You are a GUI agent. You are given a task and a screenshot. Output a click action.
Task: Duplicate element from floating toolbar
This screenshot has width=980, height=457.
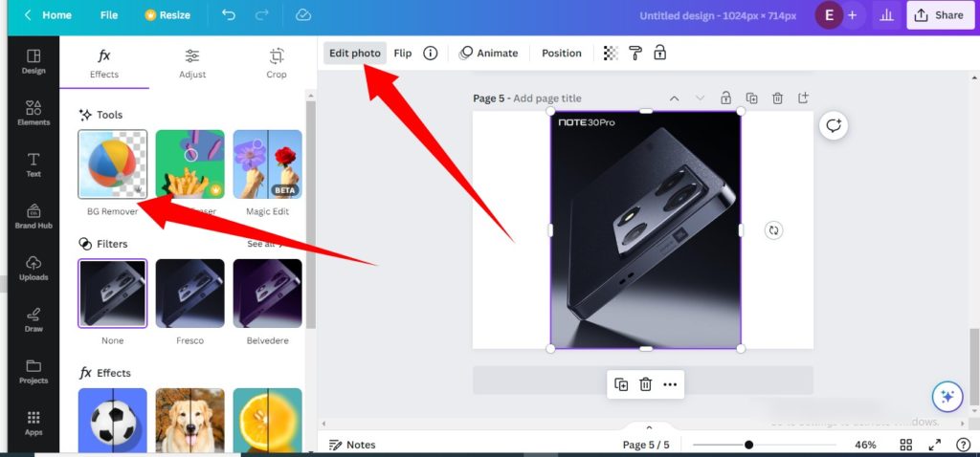tap(621, 384)
